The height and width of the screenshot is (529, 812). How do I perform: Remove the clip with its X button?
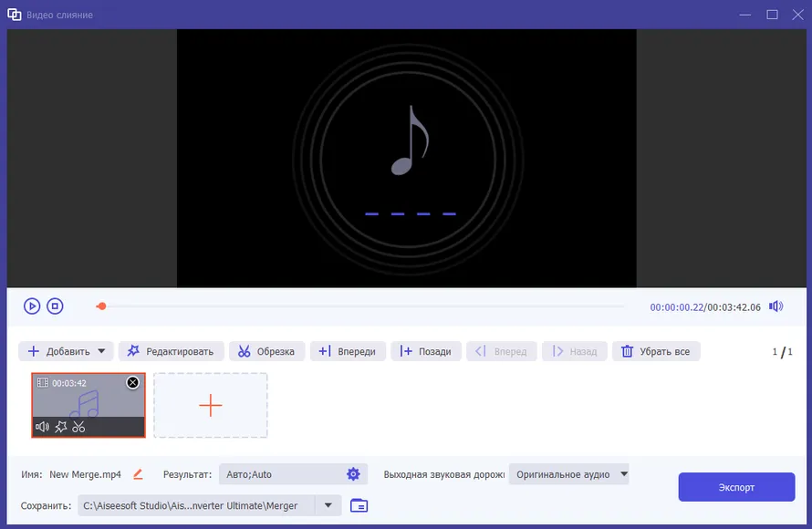pos(132,382)
